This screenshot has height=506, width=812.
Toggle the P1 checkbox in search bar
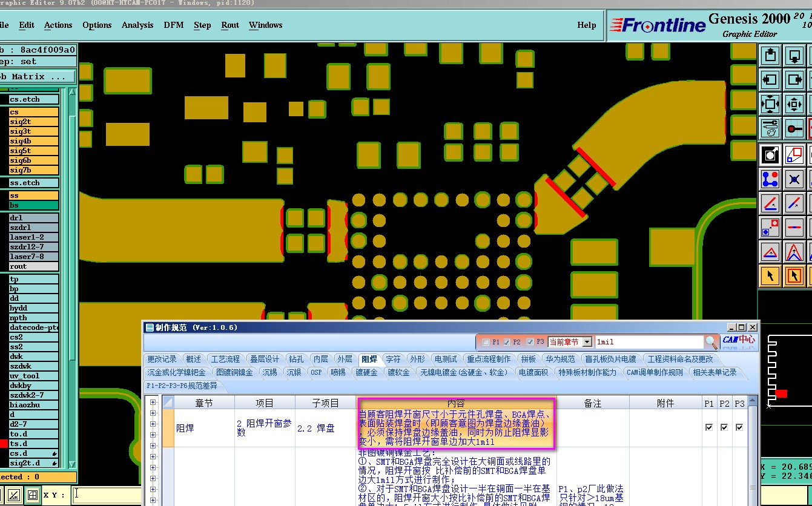coord(486,342)
